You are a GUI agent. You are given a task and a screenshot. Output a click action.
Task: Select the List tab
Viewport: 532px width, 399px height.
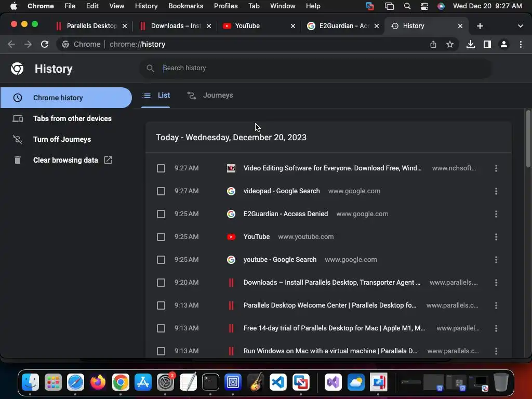click(156, 96)
